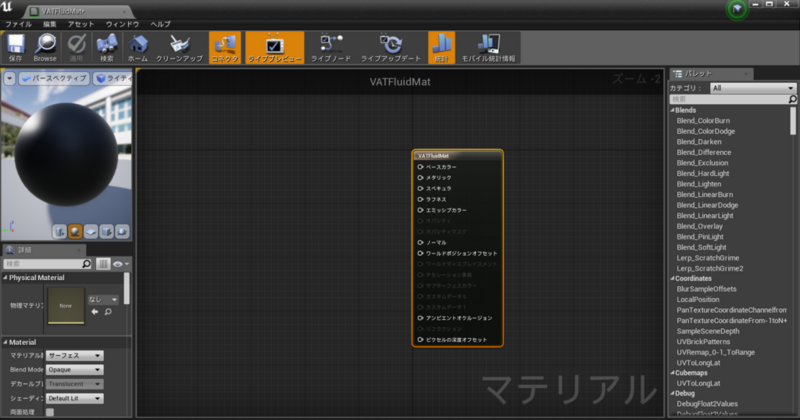Image resolution: width=800 pixels, height=420 pixels.
Task: Select Blend_Overlay in the palette list
Action: (699, 226)
